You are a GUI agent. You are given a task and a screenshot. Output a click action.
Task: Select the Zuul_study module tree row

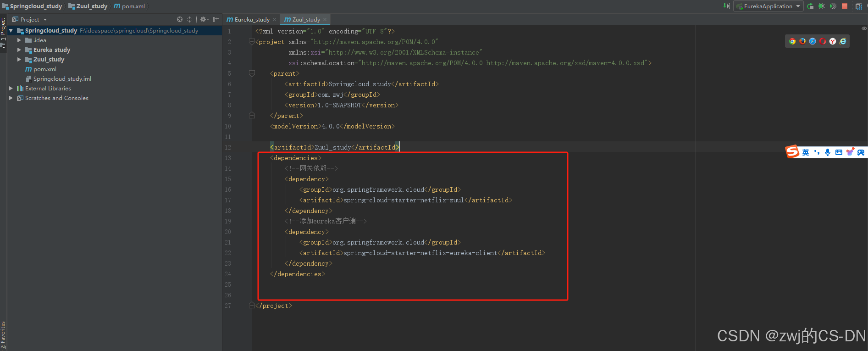click(115, 59)
